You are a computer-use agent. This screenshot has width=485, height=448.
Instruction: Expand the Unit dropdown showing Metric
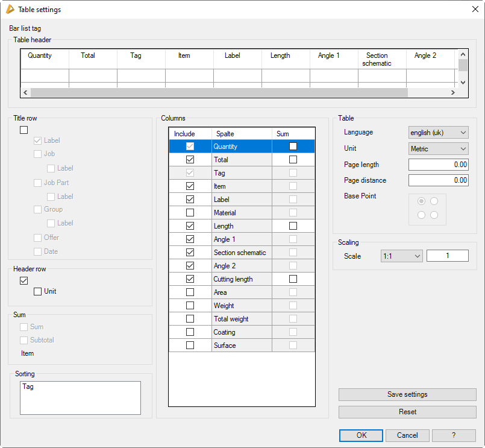pos(438,148)
